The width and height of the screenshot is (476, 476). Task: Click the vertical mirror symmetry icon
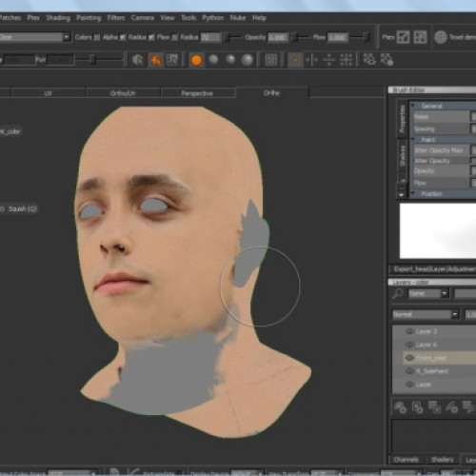pyautogui.click(x=312, y=60)
